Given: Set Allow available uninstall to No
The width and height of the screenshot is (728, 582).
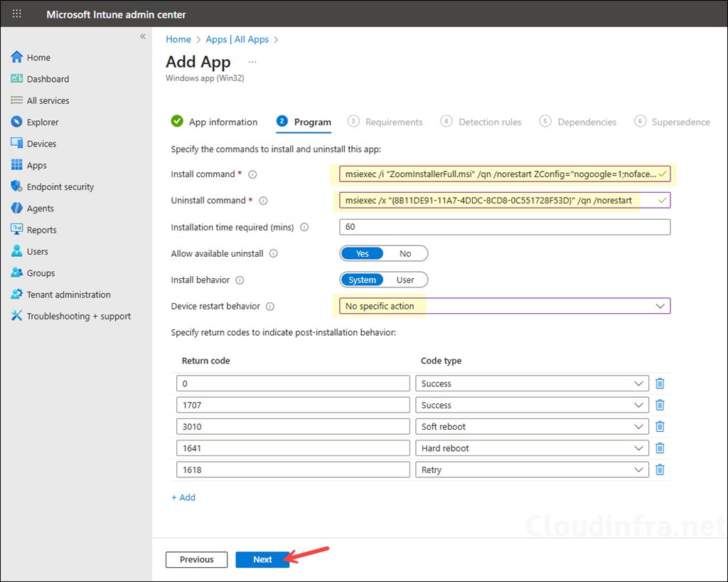Looking at the screenshot, I should [405, 253].
